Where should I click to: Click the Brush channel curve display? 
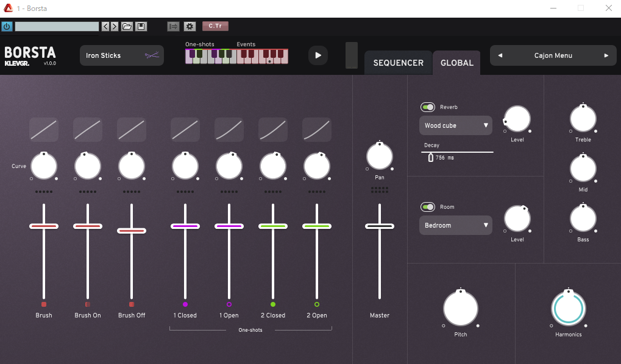[x=44, y=130]
